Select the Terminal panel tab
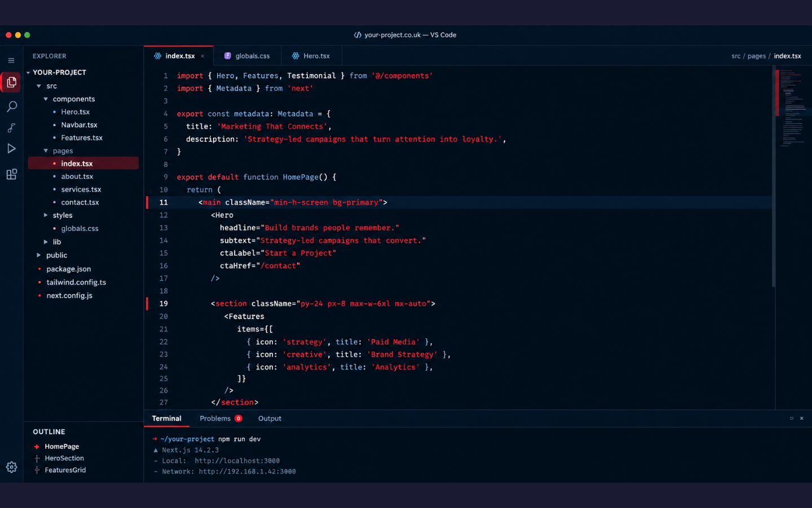This screenshot has width=812, height=508. [x=166, y=419]
